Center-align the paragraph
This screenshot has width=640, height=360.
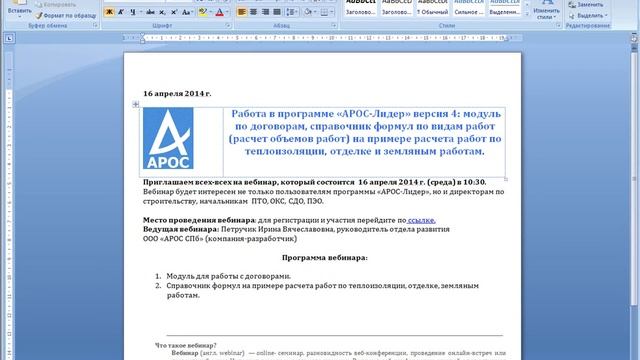(x=253, y=12)
